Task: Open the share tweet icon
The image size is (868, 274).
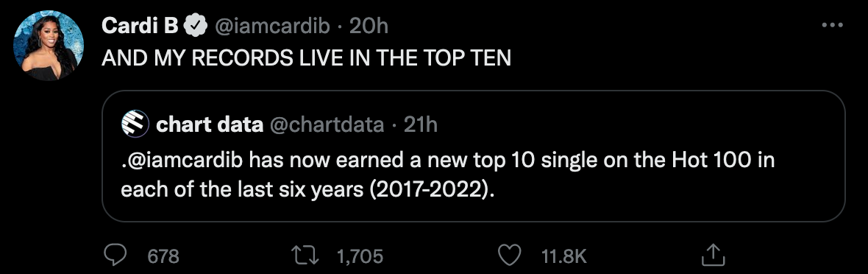Action: pyautogui.click(x=713, y=255)
